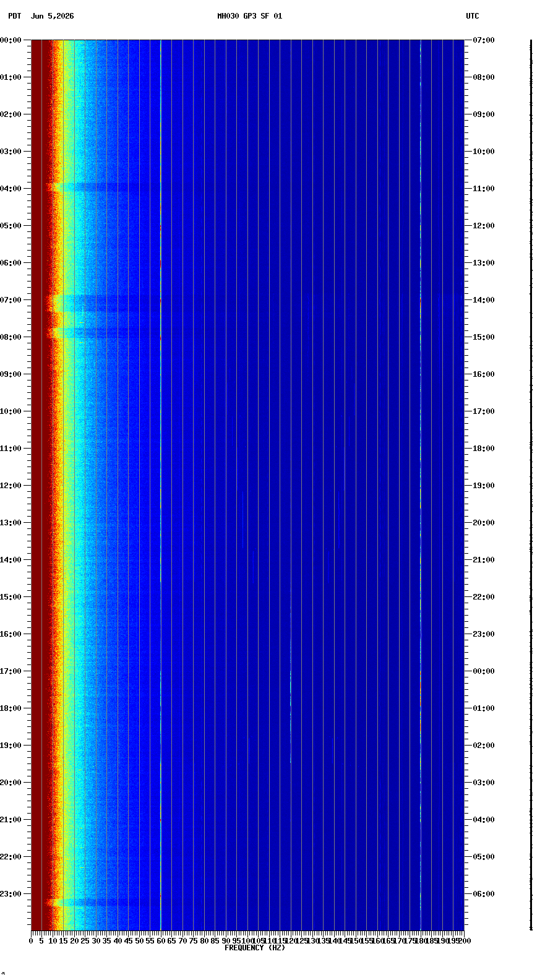Screen dimensions: 558x980
Task: Click the UTC time label '01:00'
Action: (484, 708)
